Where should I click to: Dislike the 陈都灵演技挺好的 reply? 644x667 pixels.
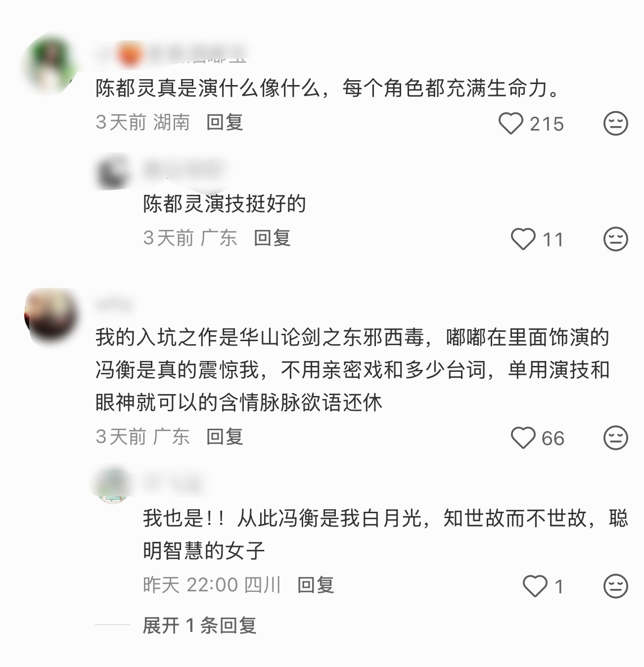[x=616, y=239]
